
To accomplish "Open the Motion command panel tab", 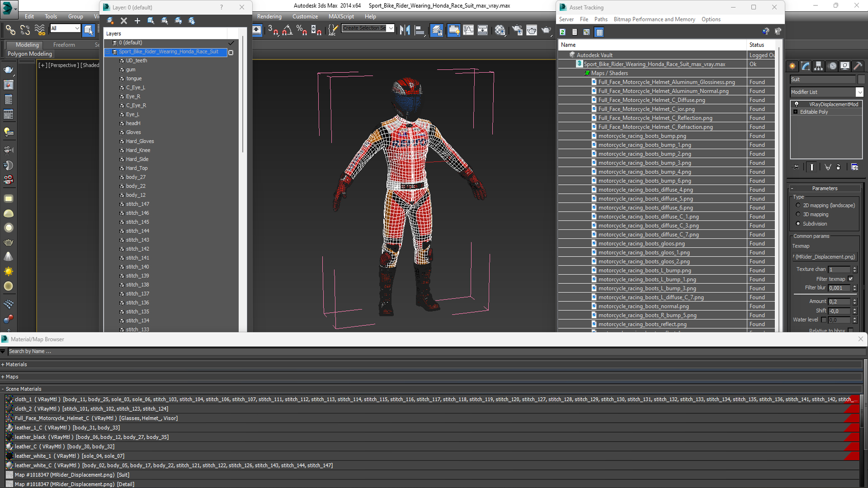I will click(x=832, y=66).
